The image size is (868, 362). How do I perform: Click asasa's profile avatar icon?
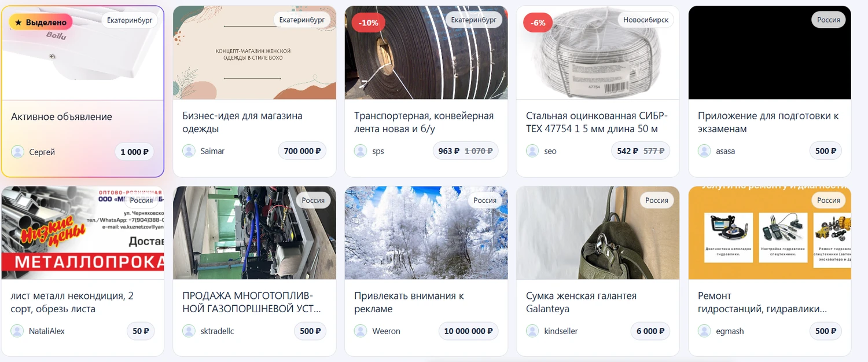(x=705, y=151)
